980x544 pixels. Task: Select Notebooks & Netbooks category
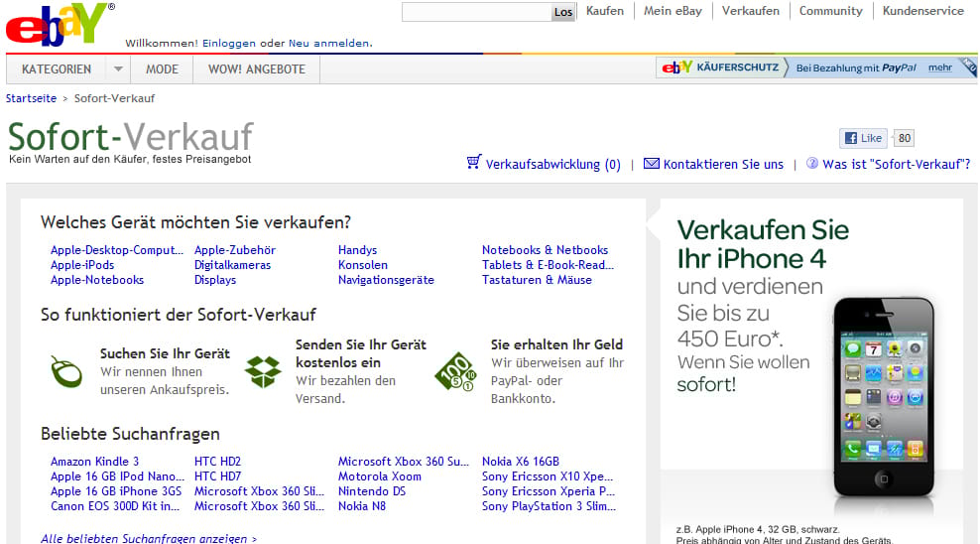[545, 250]
